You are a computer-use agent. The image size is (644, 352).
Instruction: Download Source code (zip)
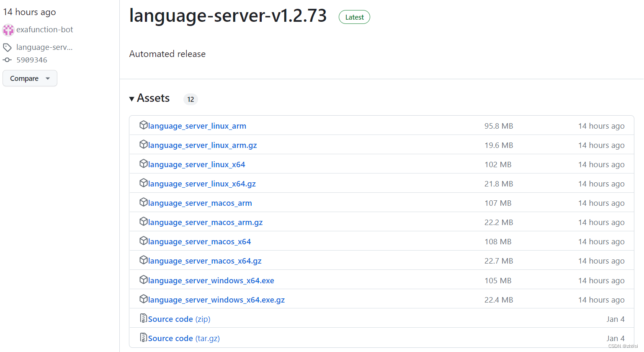179,319
